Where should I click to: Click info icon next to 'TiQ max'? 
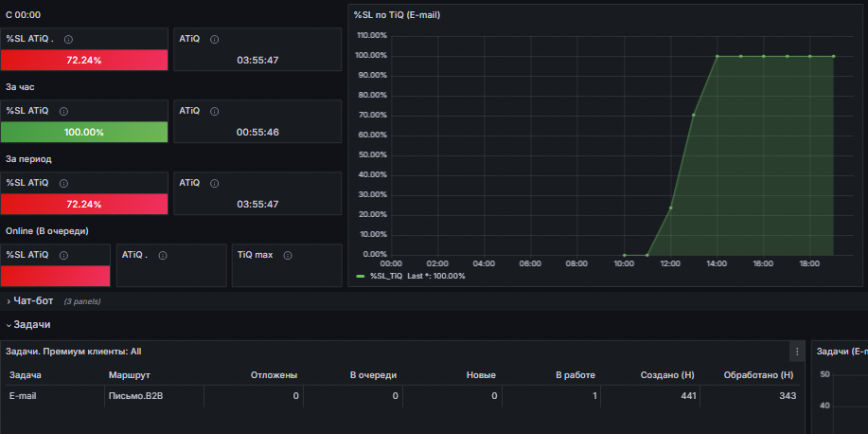pos(287,255)
